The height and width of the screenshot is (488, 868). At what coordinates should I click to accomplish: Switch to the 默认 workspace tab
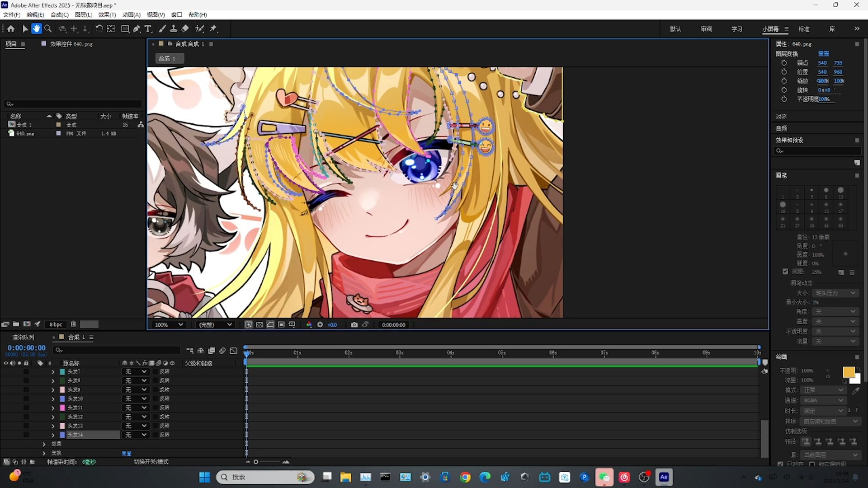tap(675, 29)
